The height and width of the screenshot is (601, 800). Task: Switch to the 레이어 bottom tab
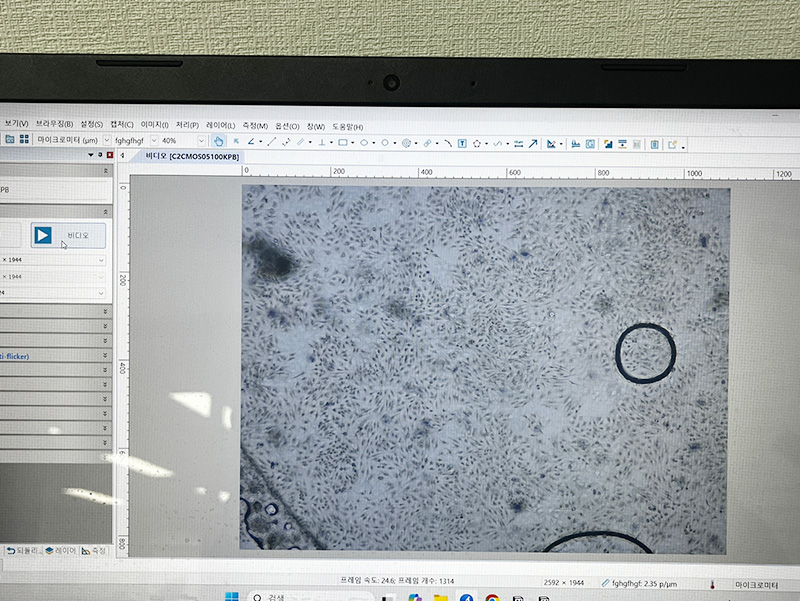pos(62,550)
